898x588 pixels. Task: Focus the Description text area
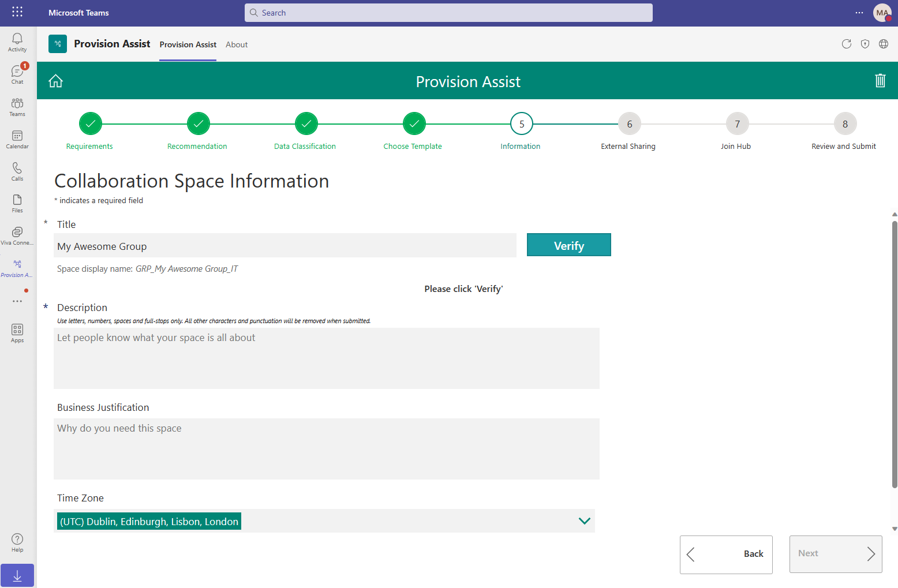coord(327,358)
